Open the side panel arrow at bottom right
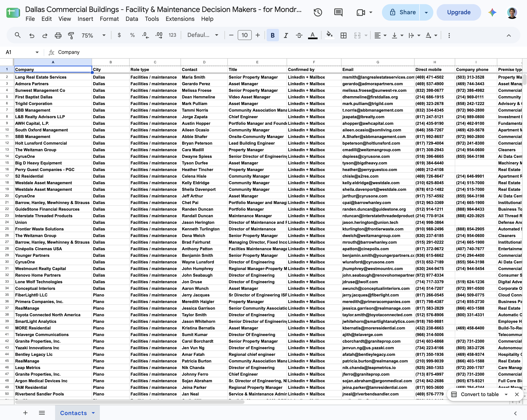Viewport: 527px width, 420px height. (x=515, y=413)
